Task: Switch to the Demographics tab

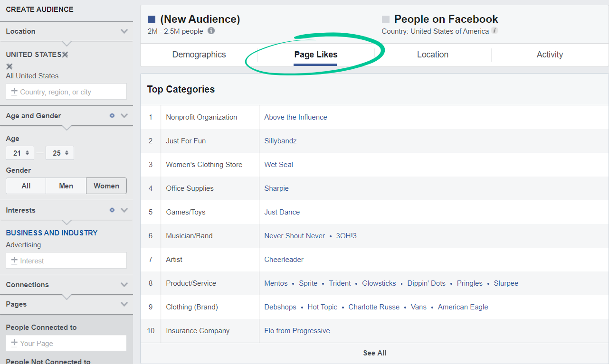Action: click(x=199, y=55)
